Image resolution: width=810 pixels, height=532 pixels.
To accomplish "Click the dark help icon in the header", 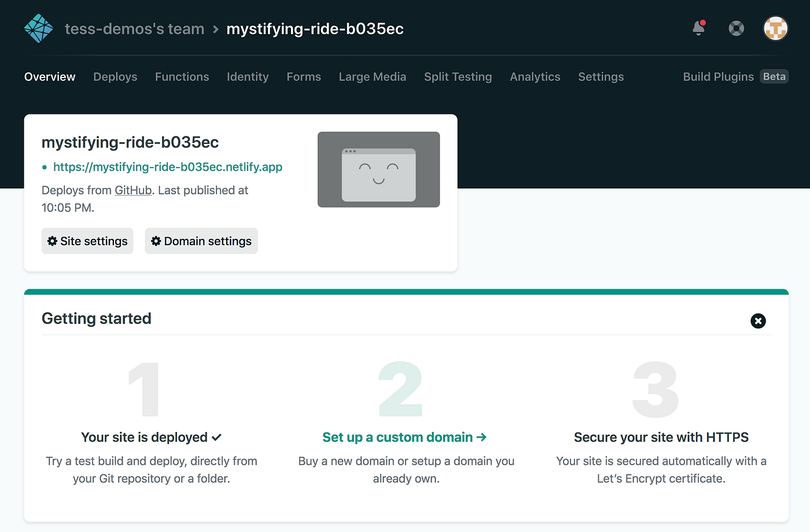I will (736, 28).
